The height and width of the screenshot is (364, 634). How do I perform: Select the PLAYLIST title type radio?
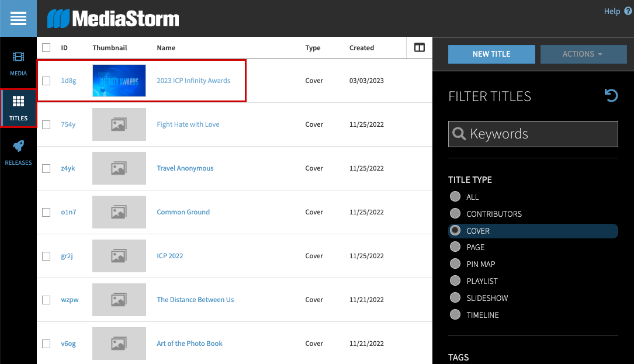[455, 281]
